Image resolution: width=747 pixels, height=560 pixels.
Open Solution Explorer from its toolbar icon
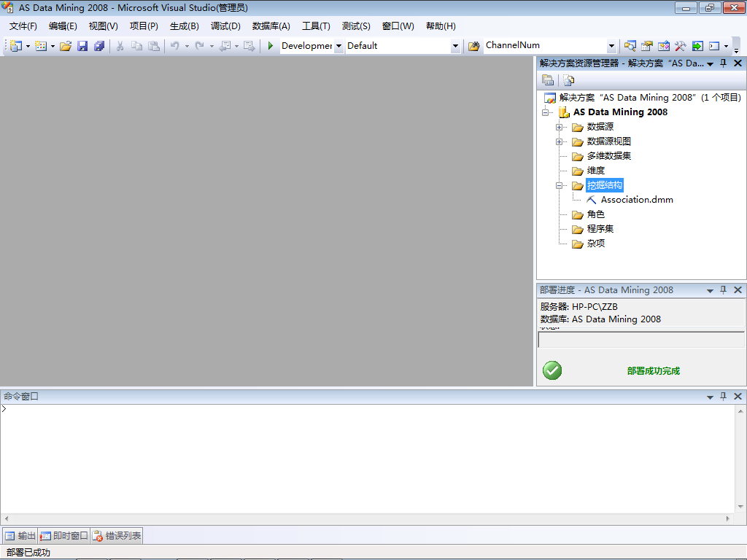click(x=630, y=46)
